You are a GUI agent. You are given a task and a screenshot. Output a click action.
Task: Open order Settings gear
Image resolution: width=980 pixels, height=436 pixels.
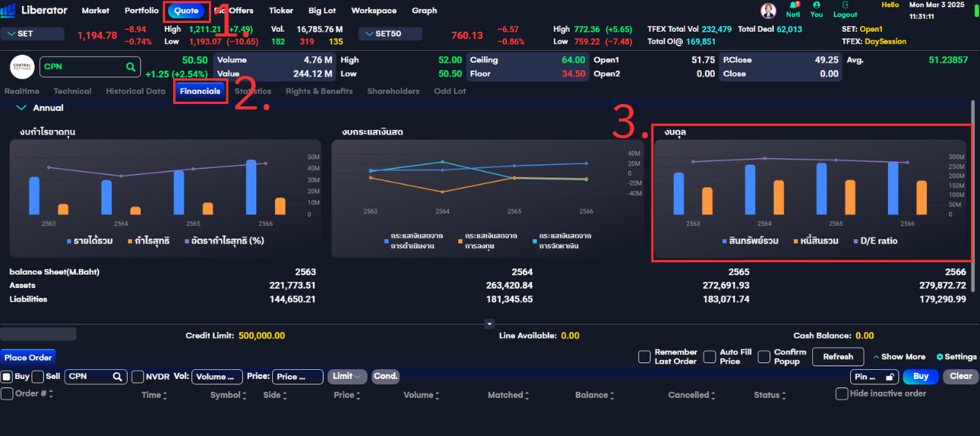coord(940,357)
